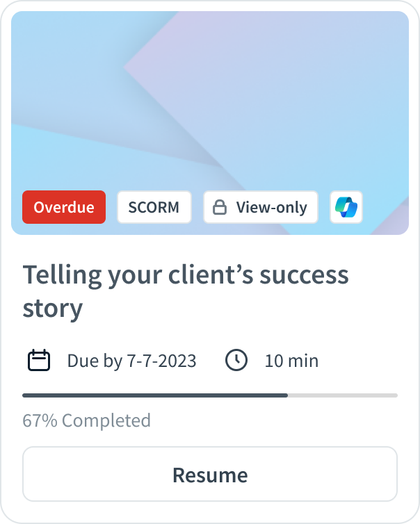Open "Telling your client's success" title line
This screenshot has width=420, height=524.
point(186,275)
